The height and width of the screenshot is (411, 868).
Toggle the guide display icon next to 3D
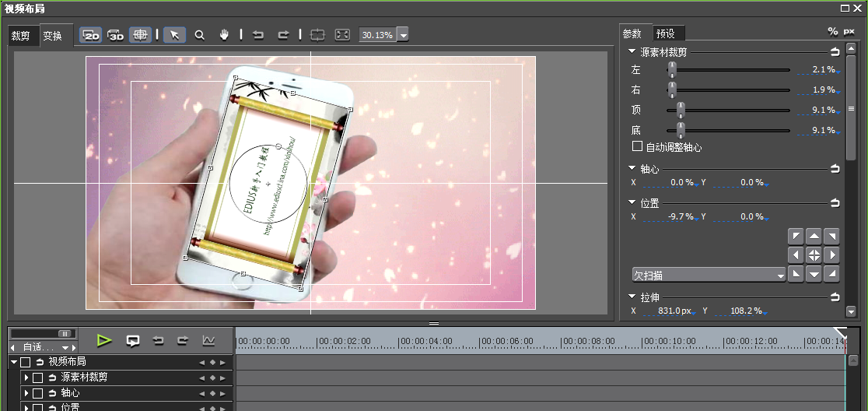pyautogui.click(x=140, y=35)
